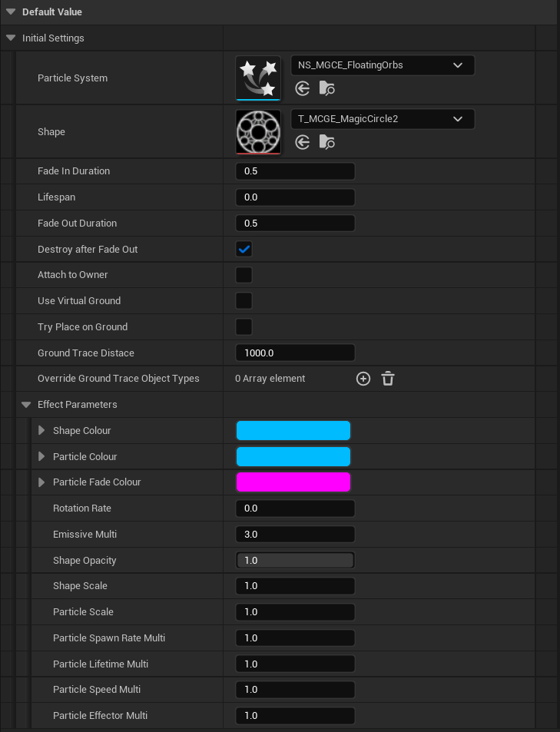
Task: Expand the Shape Colour property
Action: pyautogui.click(x=41, y=431)
